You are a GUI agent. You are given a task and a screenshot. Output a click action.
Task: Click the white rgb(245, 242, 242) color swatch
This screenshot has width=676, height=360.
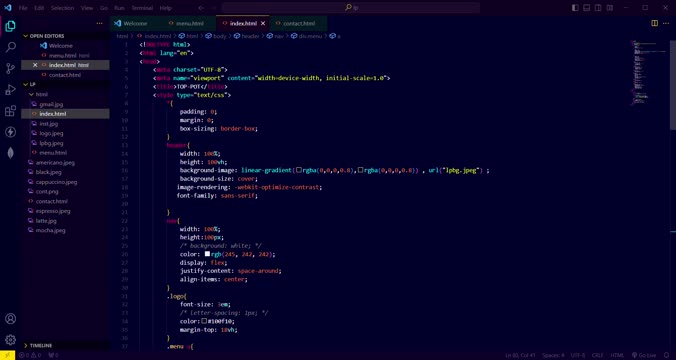point(207,254)
